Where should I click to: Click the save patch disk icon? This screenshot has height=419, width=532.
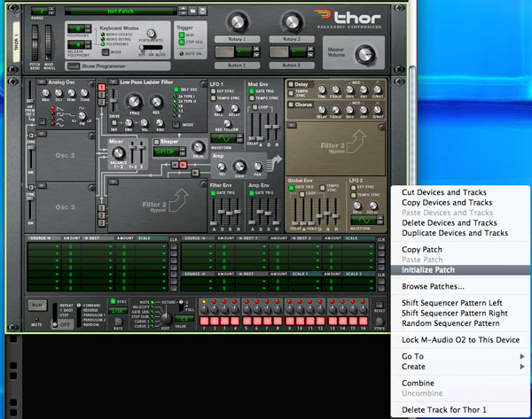pyautogui.click(x=202, y=11)
